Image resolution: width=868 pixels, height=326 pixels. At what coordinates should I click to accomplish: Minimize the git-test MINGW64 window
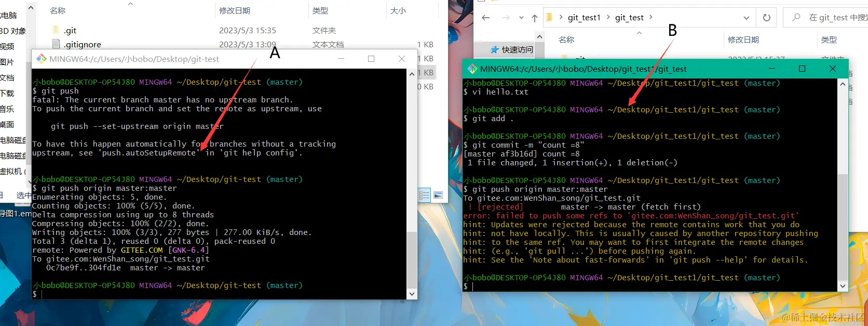[341, 59]
